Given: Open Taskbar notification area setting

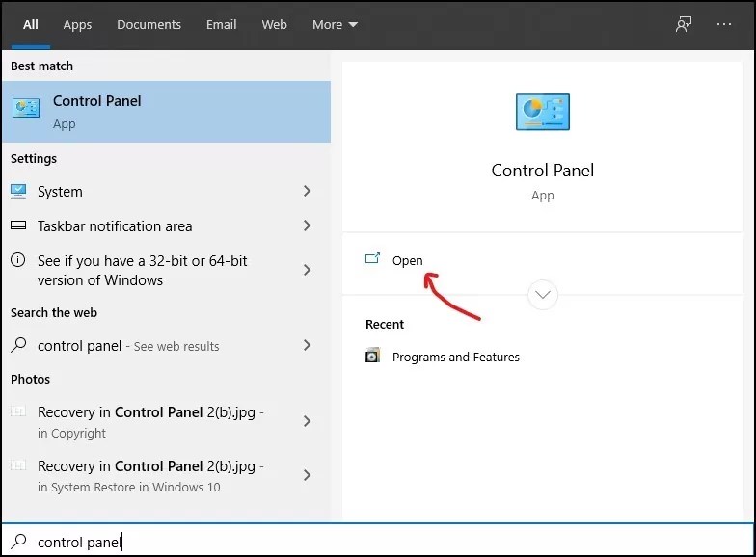Looking at the screenshot, I should click(x=166, y=225).
